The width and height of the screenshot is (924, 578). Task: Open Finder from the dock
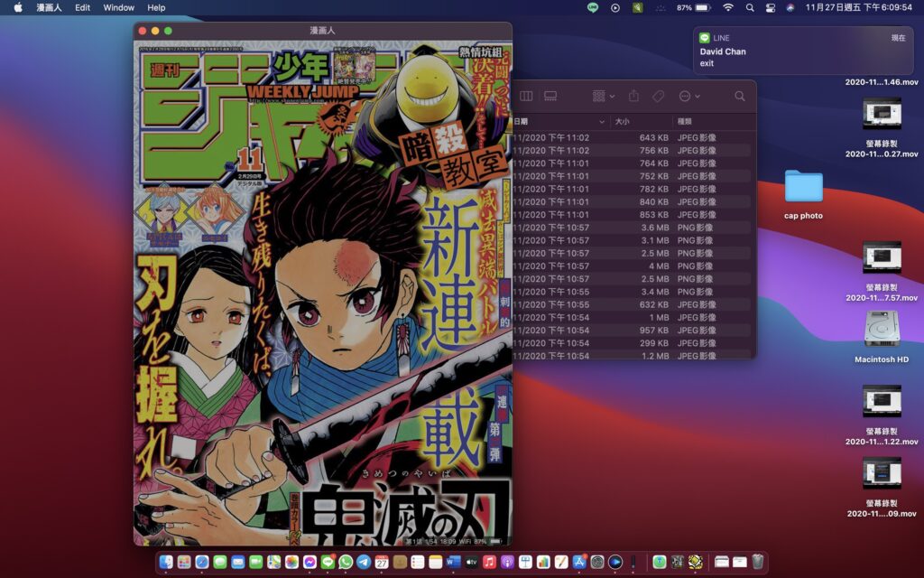166,562
